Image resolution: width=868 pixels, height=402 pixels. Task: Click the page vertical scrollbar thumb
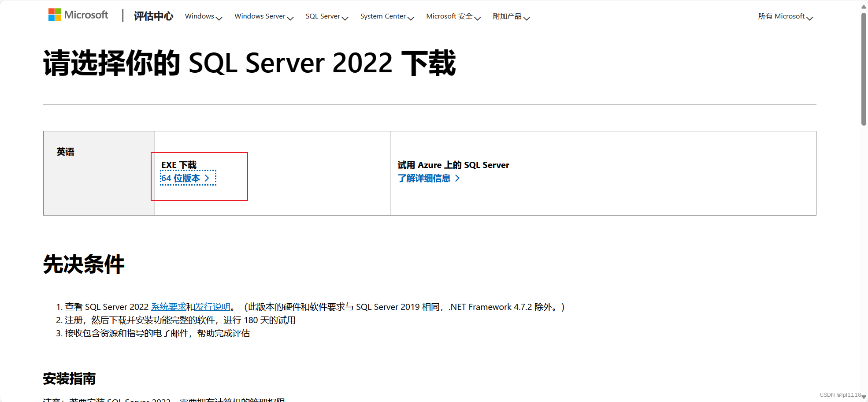coord(864,69)
